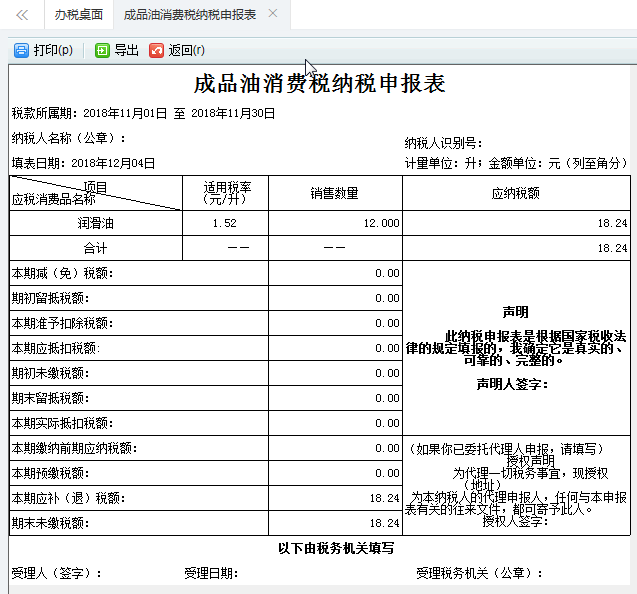The height and width of the screenshot is (594, 637).
Task: Click the 应纳税额 column header
Action: coord(515,194)
